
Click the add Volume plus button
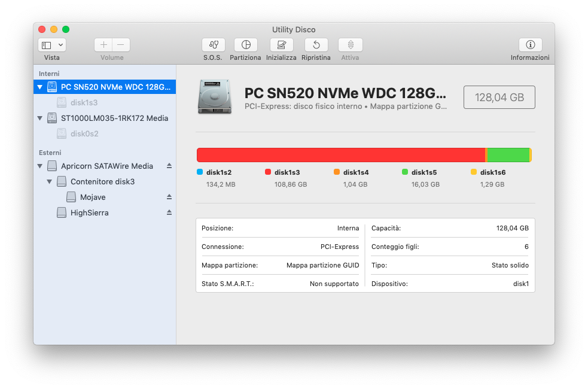(x=103, y=45)
